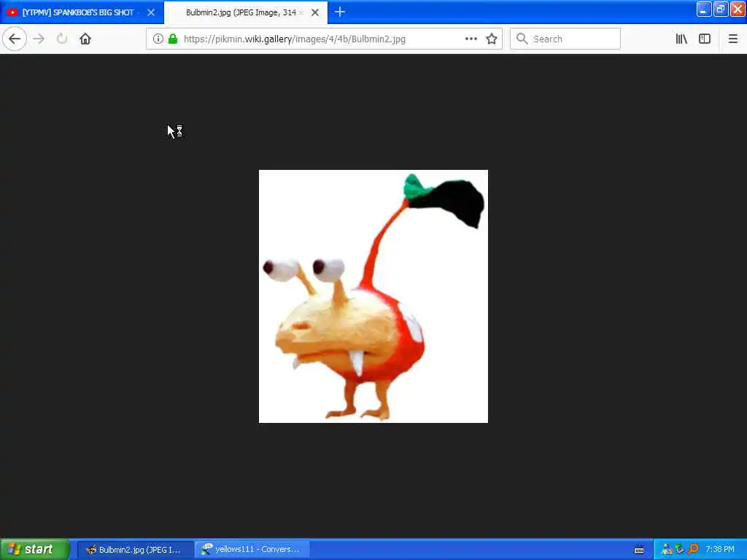The height and width of the screenshot is (560, 747).
Task: Click the system clock showing 7:38 PM
Action: [x=720, y=550]
